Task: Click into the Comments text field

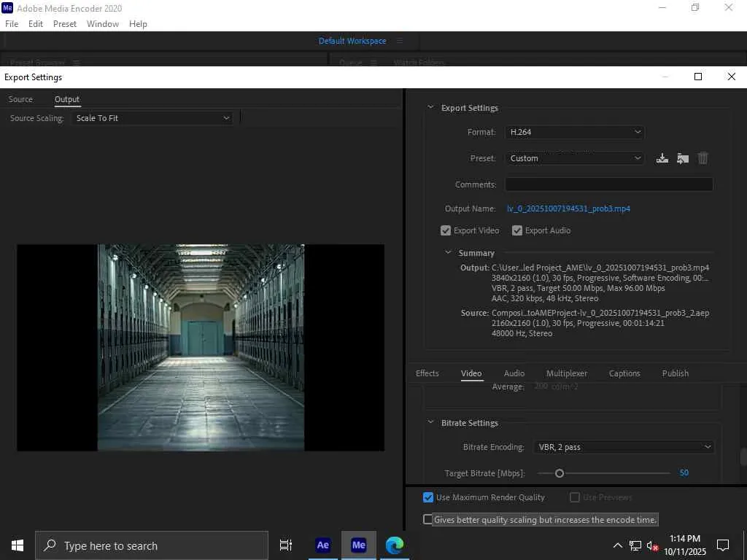Action: coord(608,184)
